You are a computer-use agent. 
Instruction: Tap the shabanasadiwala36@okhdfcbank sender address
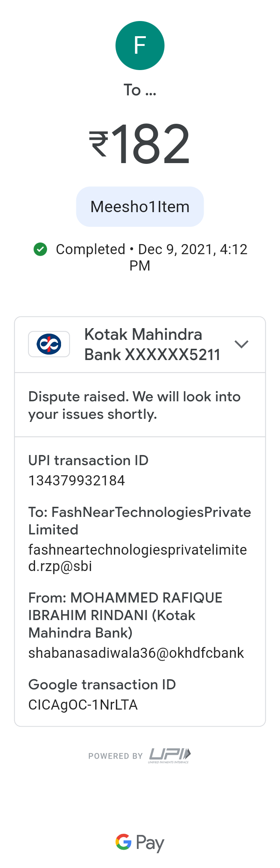(136, 653)
